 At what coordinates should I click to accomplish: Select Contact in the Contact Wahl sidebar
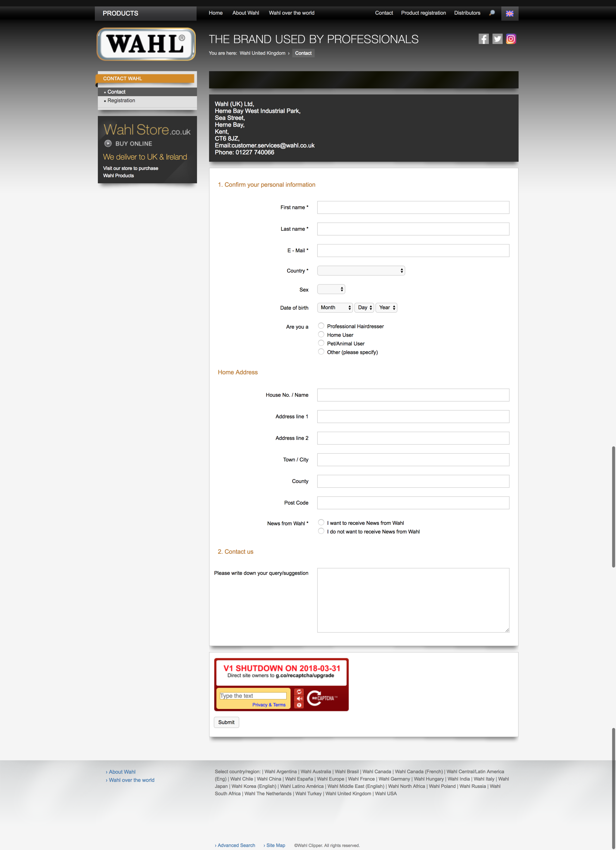pos(147,92)
